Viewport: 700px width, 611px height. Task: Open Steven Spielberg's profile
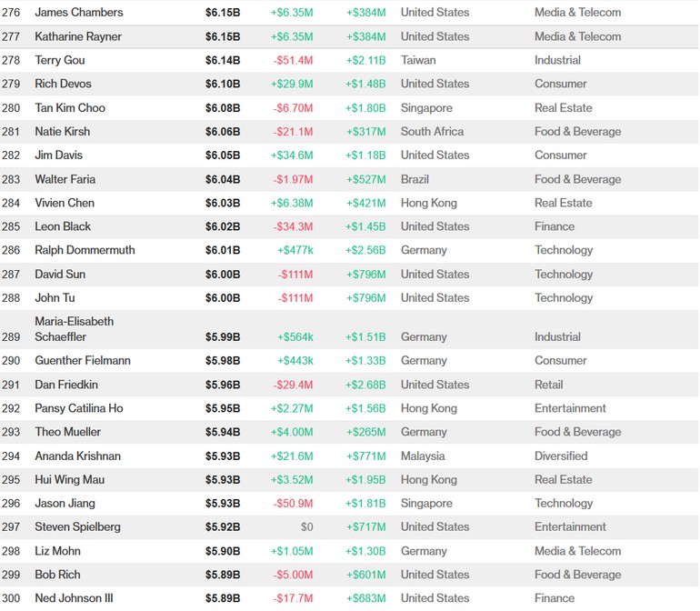pyautogui.click(x=77, y=526)
